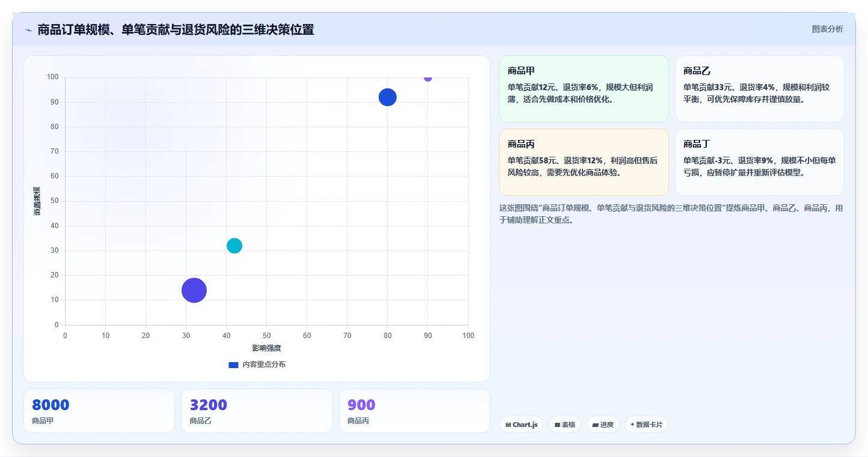
Task: Click the Chart.js tag
Action: click(x=521, y=425)
